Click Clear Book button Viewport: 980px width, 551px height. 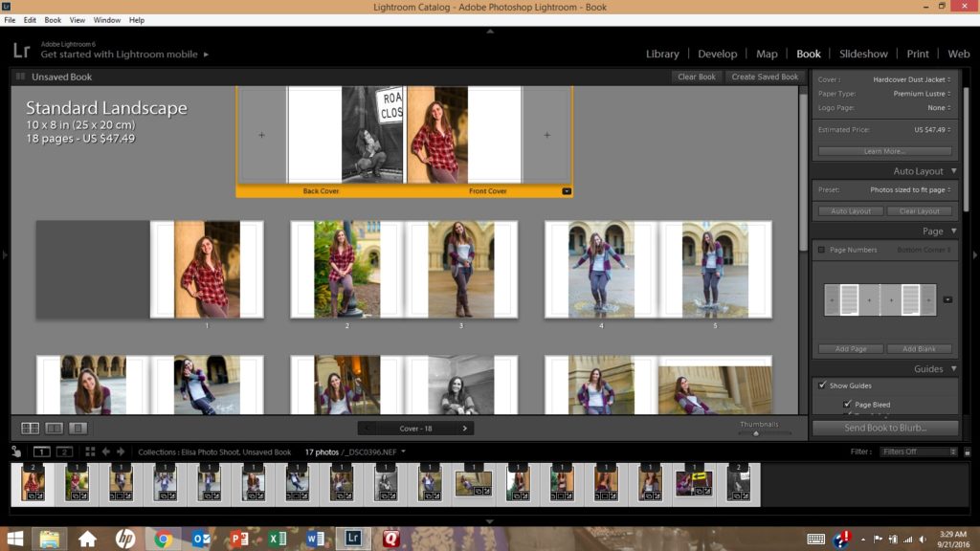tap(697, 77)
